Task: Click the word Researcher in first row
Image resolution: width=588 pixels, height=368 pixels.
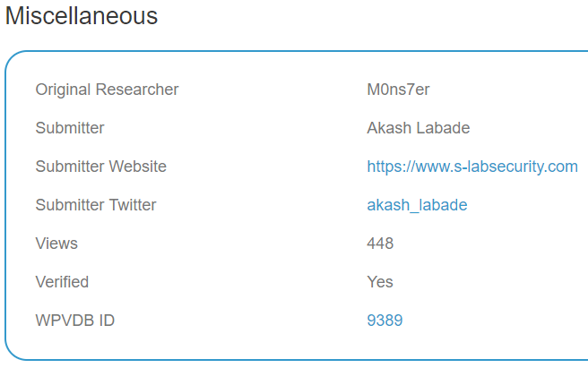Action: [137, 90]
